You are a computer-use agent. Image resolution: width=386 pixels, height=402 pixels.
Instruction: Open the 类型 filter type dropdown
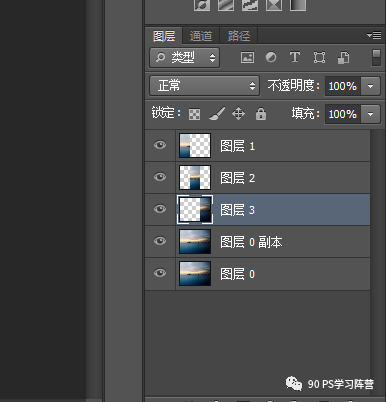click(184, 58)
